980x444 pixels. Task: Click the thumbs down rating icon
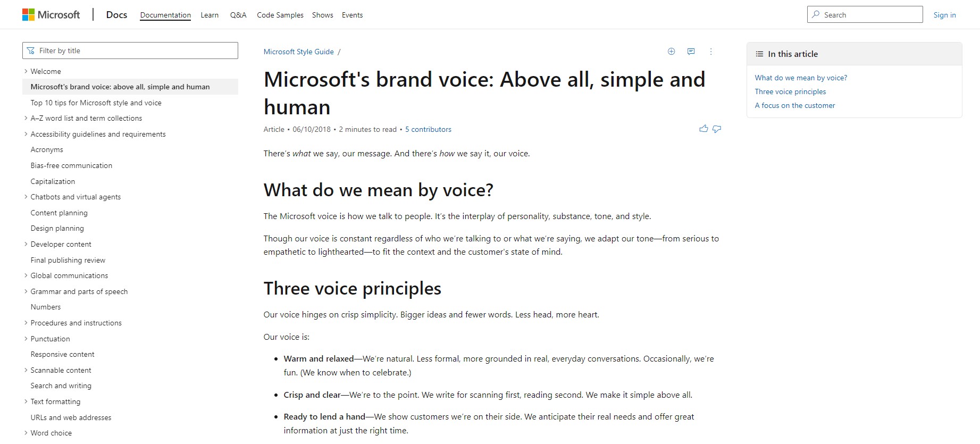pyautogui.click(x=716, y=129)
